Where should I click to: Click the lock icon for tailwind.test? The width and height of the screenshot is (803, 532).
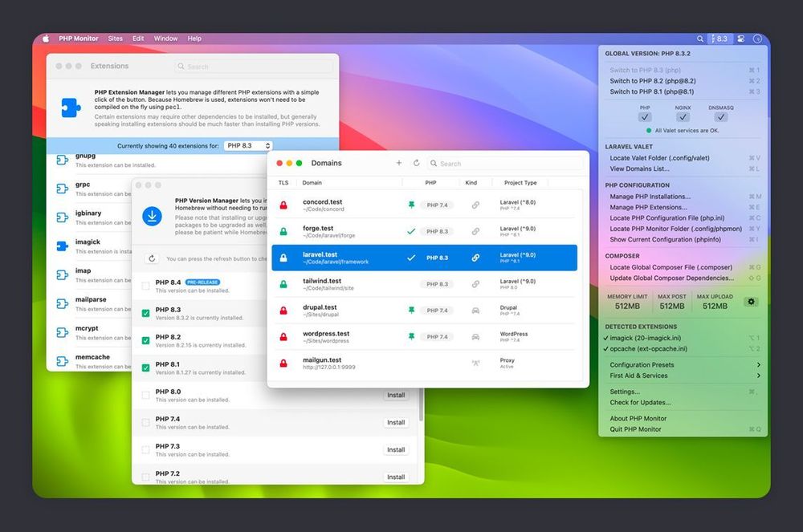click(283, 284)
